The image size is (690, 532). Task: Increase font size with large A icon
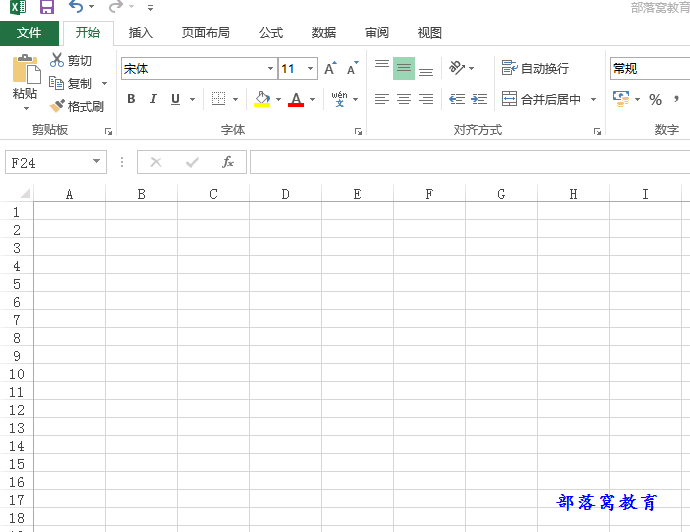click(330, 69)
